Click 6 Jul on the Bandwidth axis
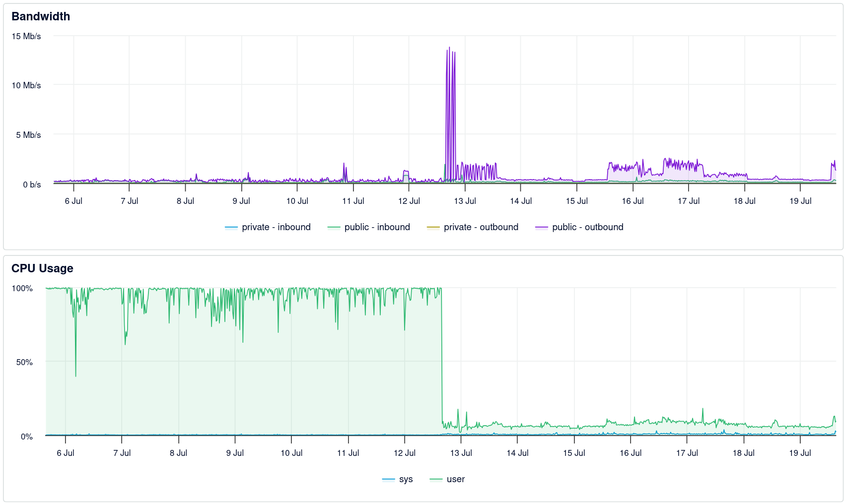This screenshot has width=846, height=504. click(x=73, y=201)
